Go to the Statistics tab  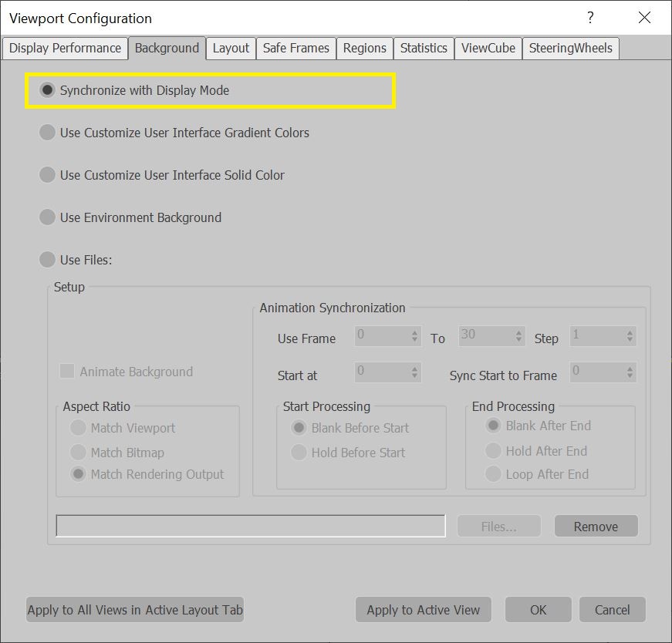pyautogui.click(x=424, y=48)
